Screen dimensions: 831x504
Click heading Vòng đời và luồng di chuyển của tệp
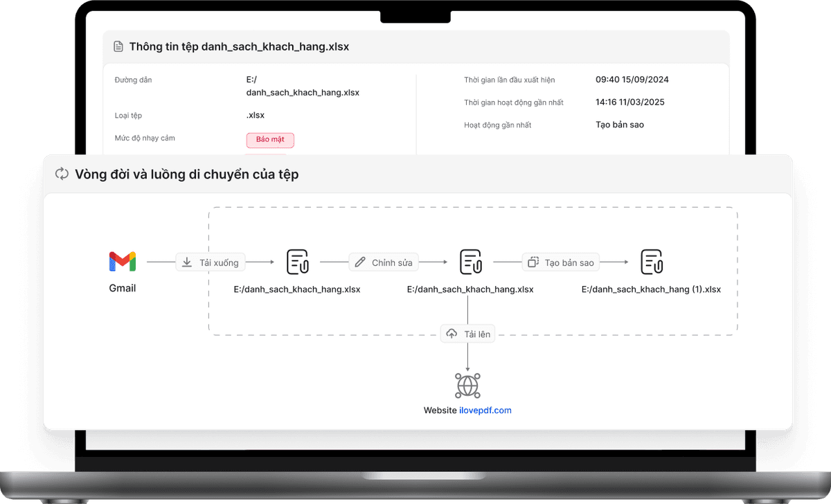pyautogui.click(x=187, y=174)
